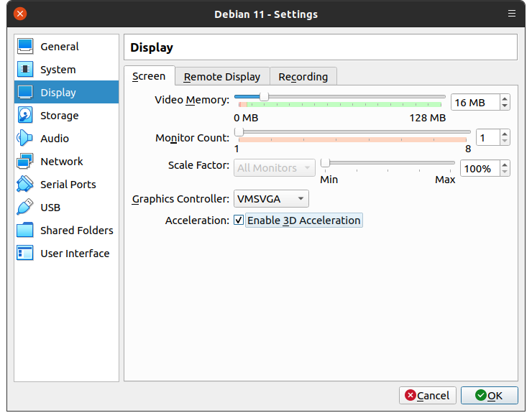Click the Audio speaker icon
The image size is (532, 418).
25,139
